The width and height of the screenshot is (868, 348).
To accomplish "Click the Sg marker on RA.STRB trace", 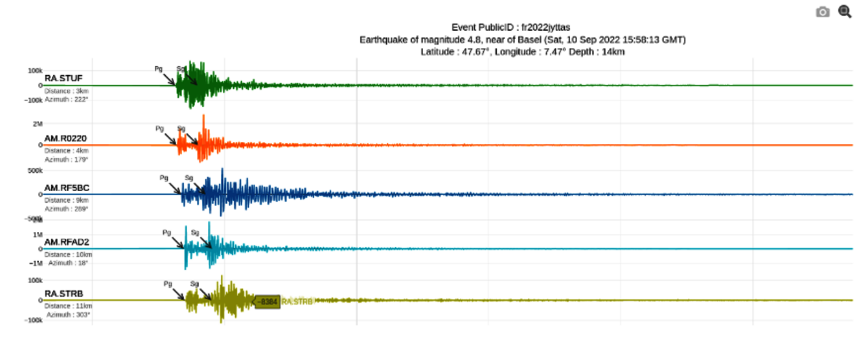I will [x=204, y=294].
